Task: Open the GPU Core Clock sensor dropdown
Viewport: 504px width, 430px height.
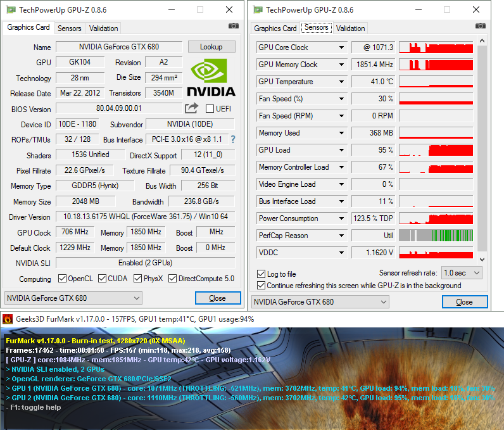Action: (341, 47)
